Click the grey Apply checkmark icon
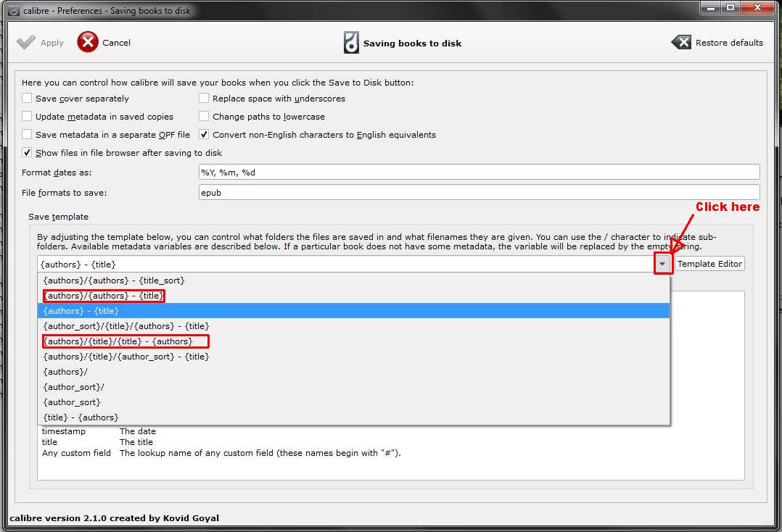The width and height of the screenshot is (782, 532). pyautogui.click(x=26, y=42)
